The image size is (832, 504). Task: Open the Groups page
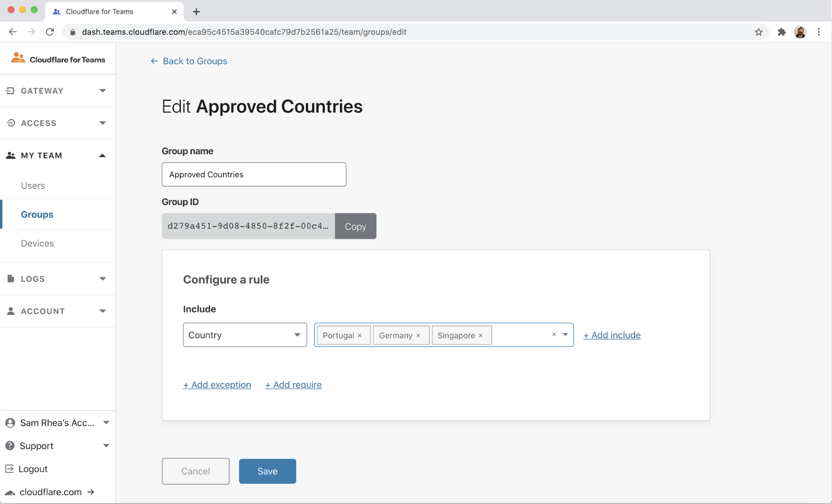37,215
